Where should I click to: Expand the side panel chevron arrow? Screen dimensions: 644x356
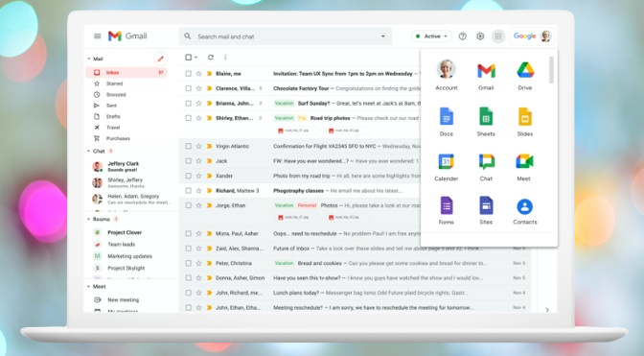[547, 310]
